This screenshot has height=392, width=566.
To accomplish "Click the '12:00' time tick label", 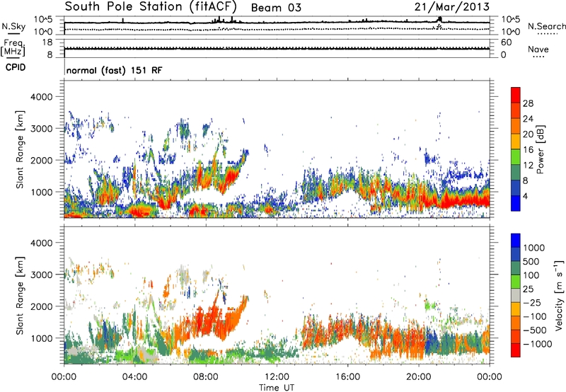I will (x=277, y=377).
